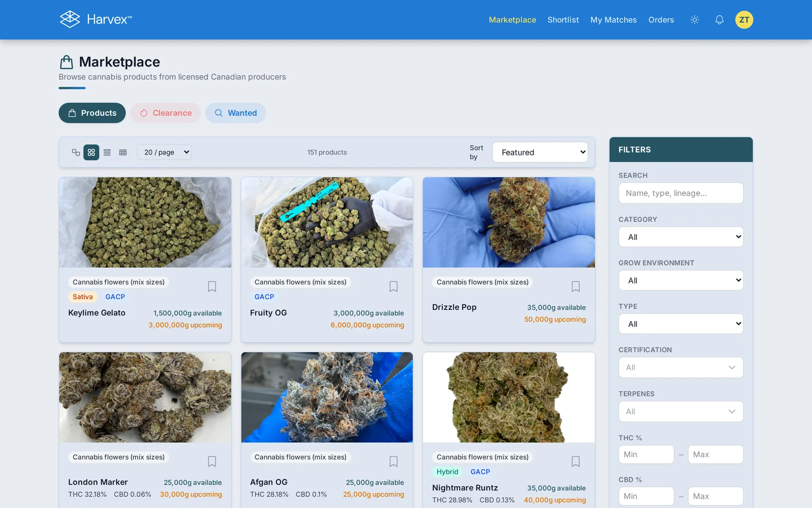This screenshot has height=508, width=812.
Task: Bookmark the Keylime Gelato product
Action: coord(212,287)
